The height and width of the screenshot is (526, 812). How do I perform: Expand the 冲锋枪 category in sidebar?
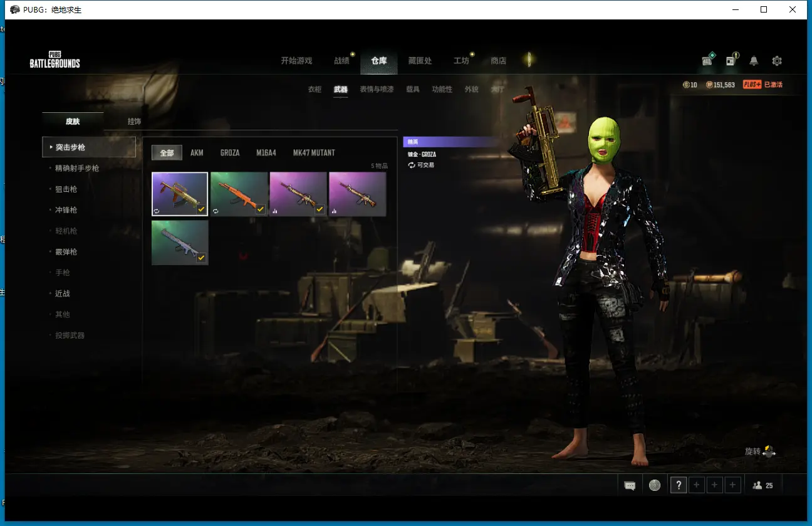tap(66, 210)
